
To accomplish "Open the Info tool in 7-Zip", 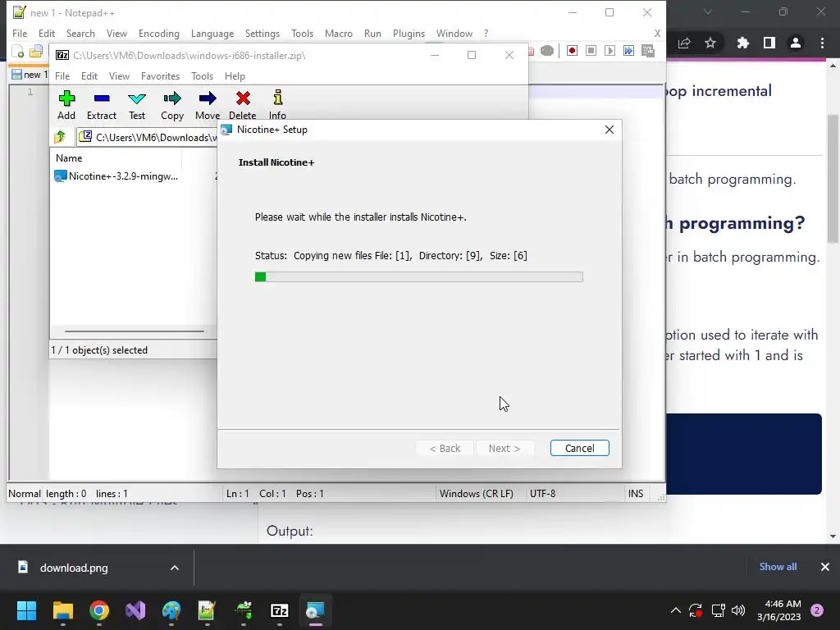I will point(277,105).
